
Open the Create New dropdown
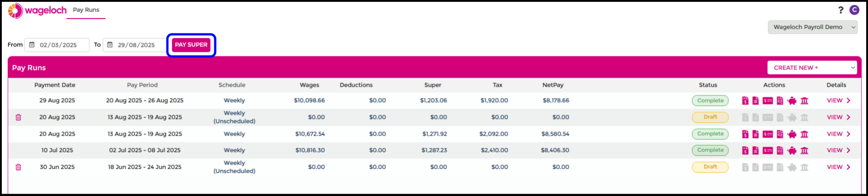pyautogui.click(x=812, y=68)
